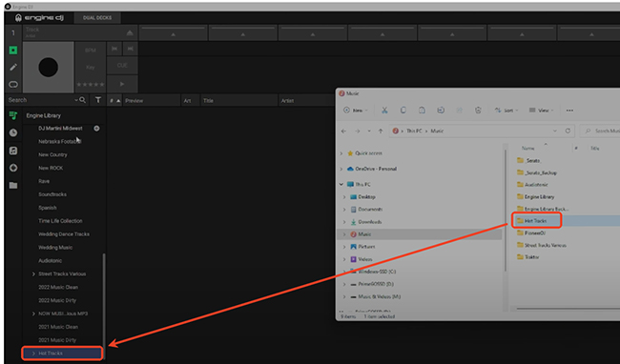Screen dimensions: 620x364
Task: Click Rename icon in Explorer toolbar
Action: point(441,111)
